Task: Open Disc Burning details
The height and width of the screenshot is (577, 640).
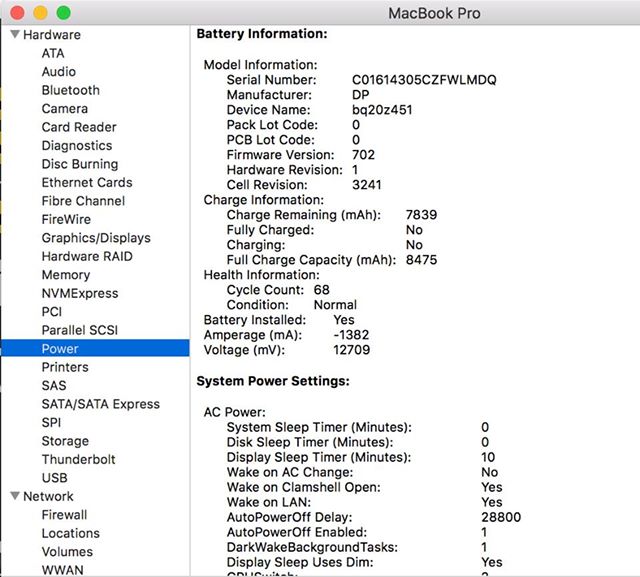Action: click(x=80, y=164)
